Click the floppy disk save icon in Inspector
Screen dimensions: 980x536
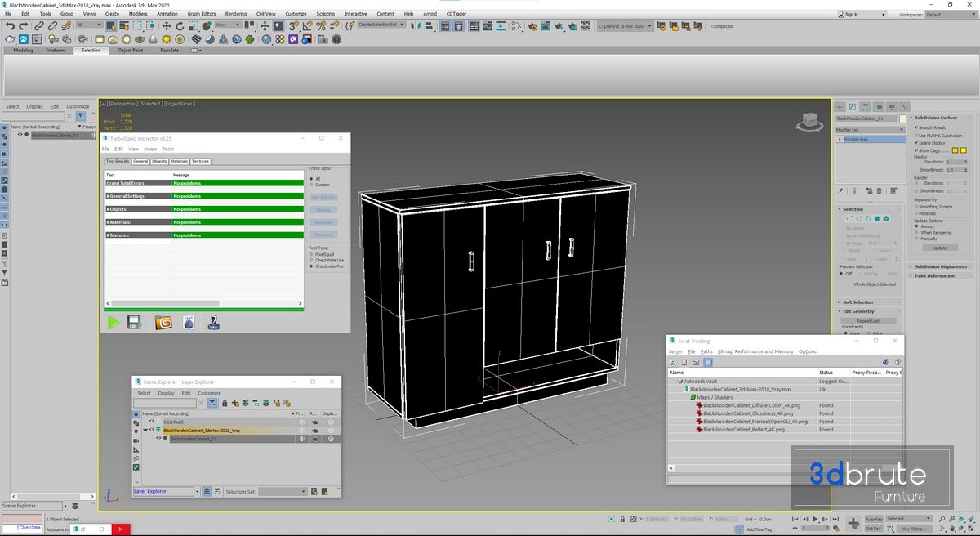(x=134, y=323)
